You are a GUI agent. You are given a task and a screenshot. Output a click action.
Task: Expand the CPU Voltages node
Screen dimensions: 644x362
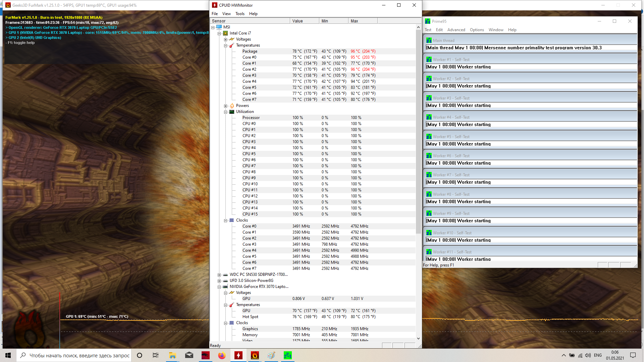(x=225, y=40)
